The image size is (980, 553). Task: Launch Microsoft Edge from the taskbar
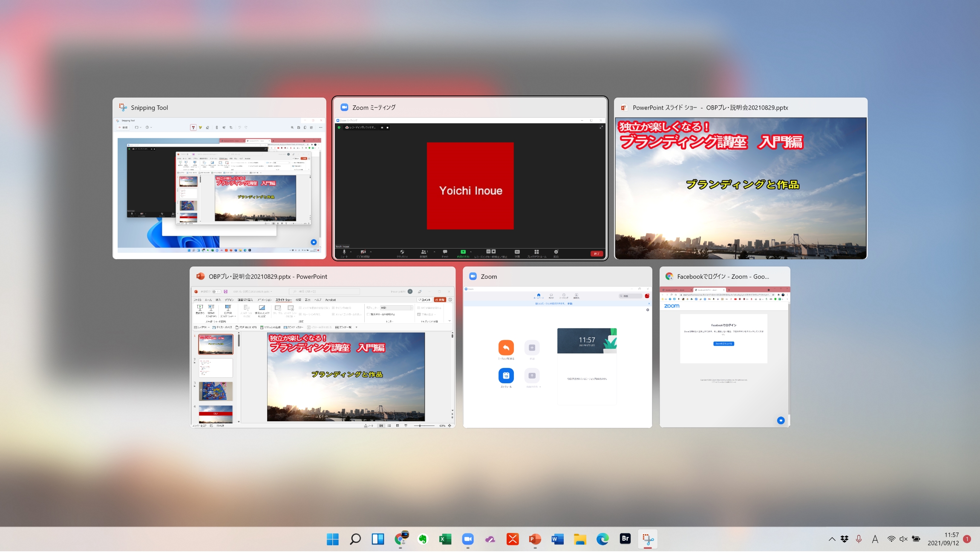pyautogui.click(x=602, y=539)
